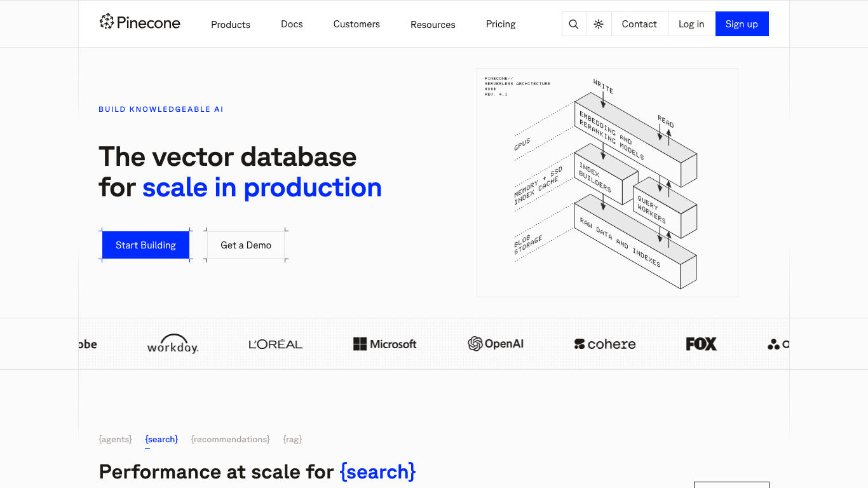Click the Workday logo
The height and width of the screenshot is (488, 868).
click(173, 344)
